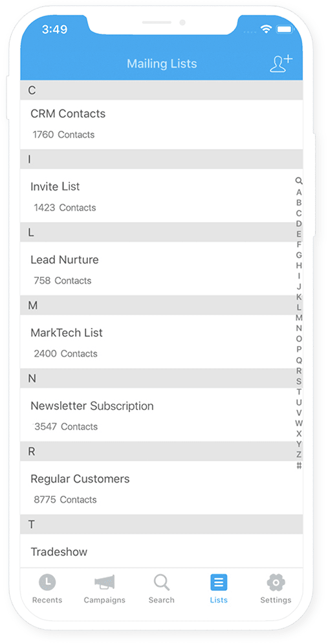328x644 pixels.
Task: Jump to letter M in index
Action: tap(299, 317)
